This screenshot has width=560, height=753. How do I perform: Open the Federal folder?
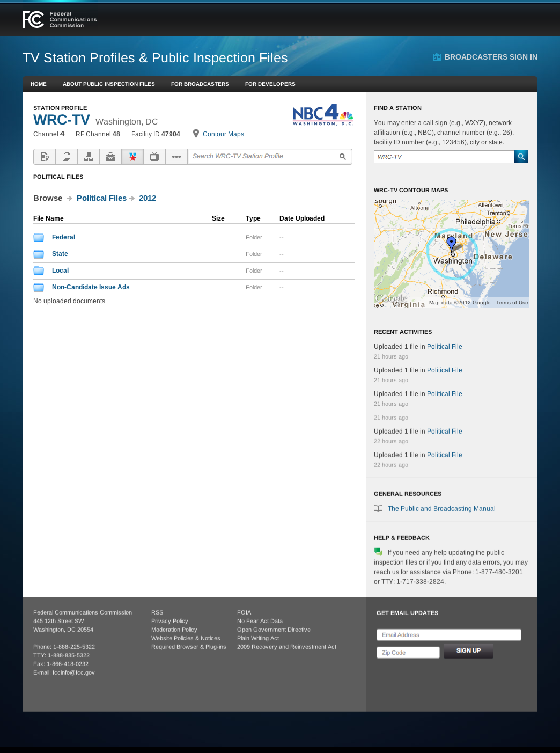[63, 237]
